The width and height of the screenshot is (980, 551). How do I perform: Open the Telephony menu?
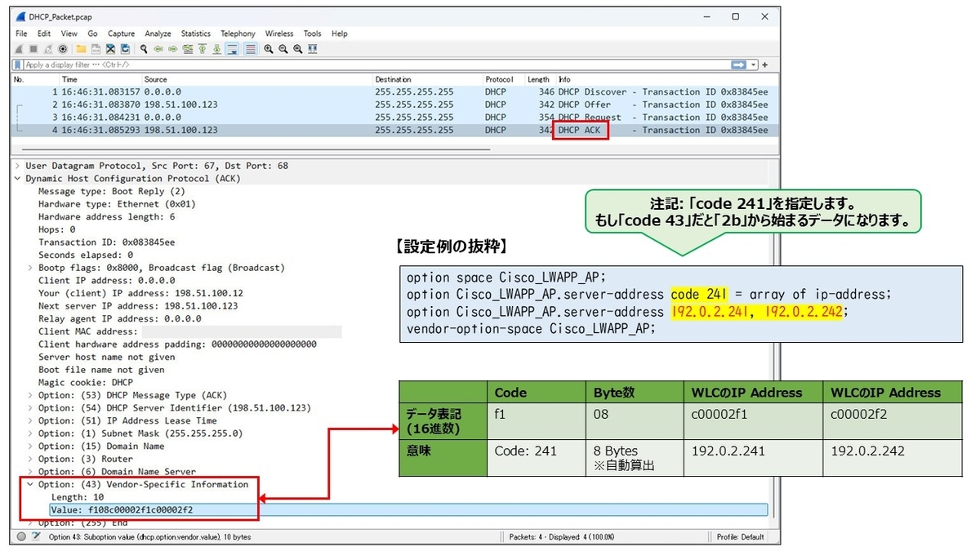(x=238, y=33)
